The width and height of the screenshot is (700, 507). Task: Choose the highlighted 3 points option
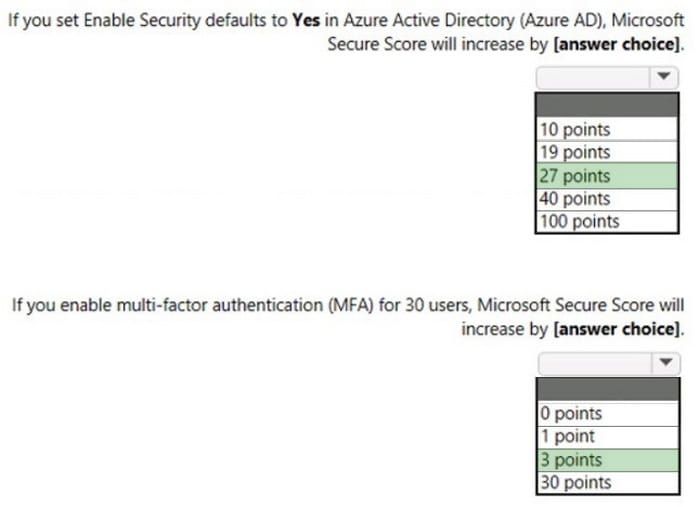608,460
